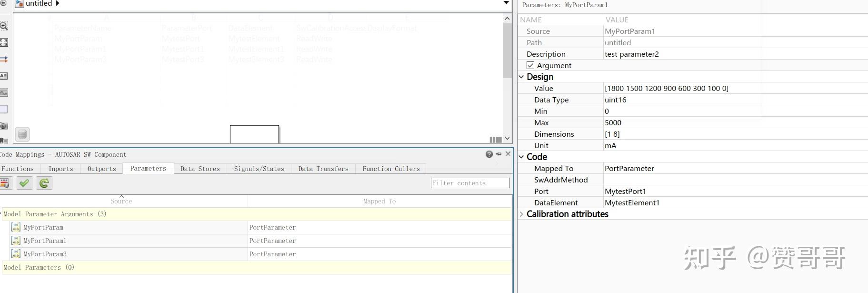The height and width of the screenshot is (293, 868).
Task: Click the Unit value mA
Action: point(610,145)
